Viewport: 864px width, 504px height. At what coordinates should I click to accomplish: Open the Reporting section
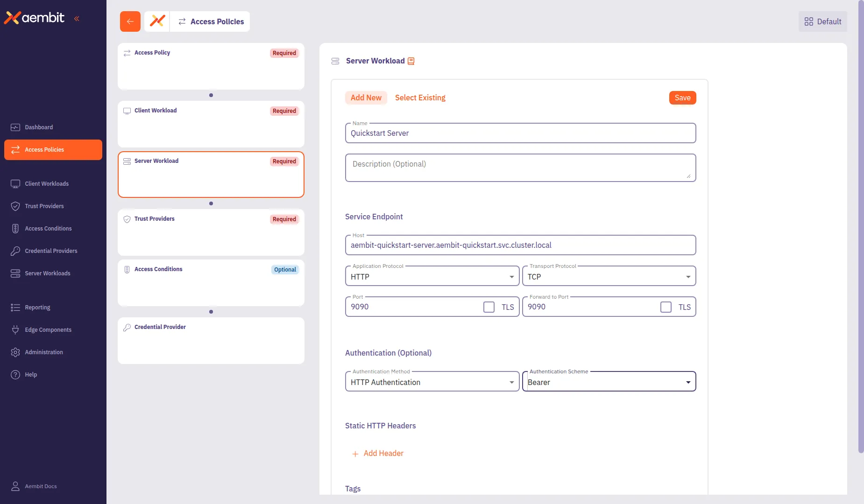pos(37,307)
